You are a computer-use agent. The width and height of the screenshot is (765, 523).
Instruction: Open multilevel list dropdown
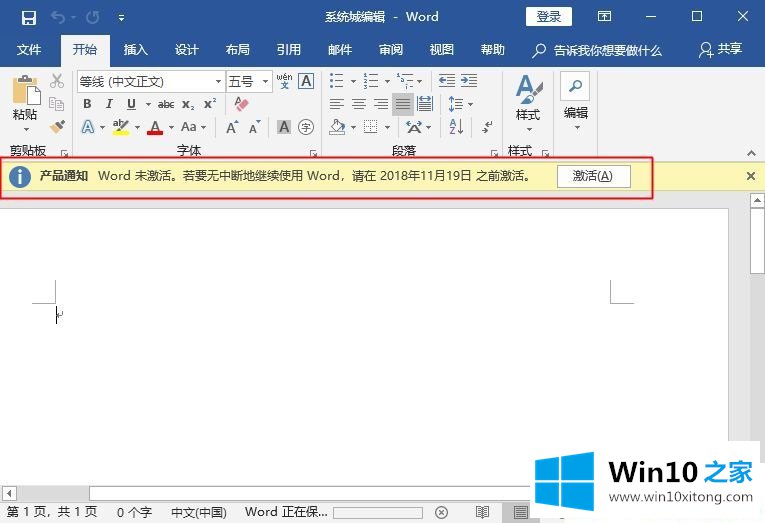tap(420, 81)
